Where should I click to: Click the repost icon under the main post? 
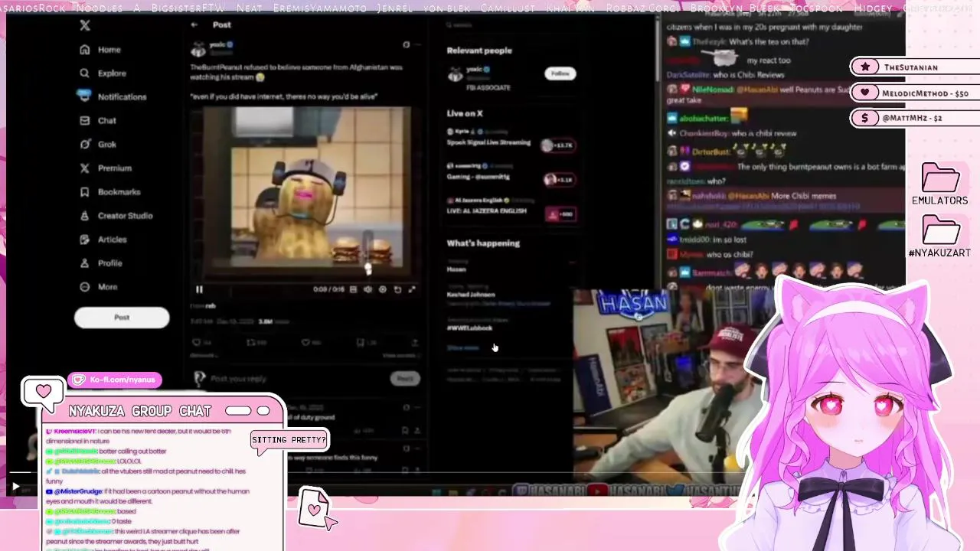pos(250,343)
